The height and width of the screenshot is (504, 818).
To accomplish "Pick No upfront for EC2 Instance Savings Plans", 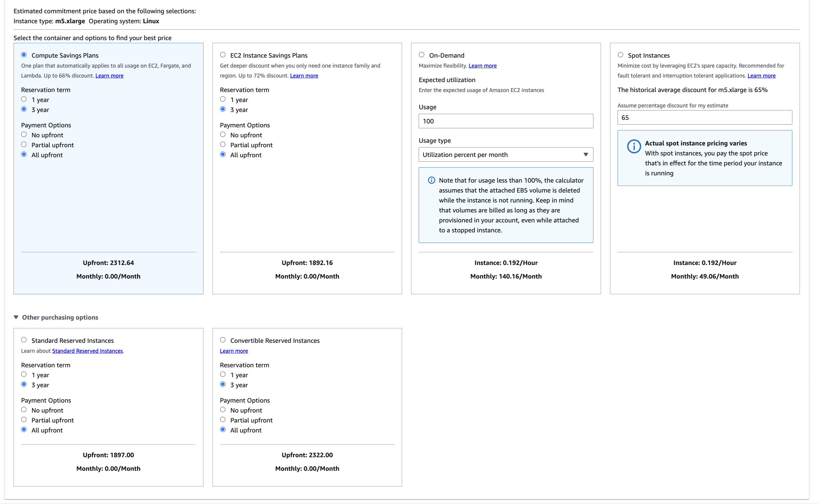I will coord(223,134).
